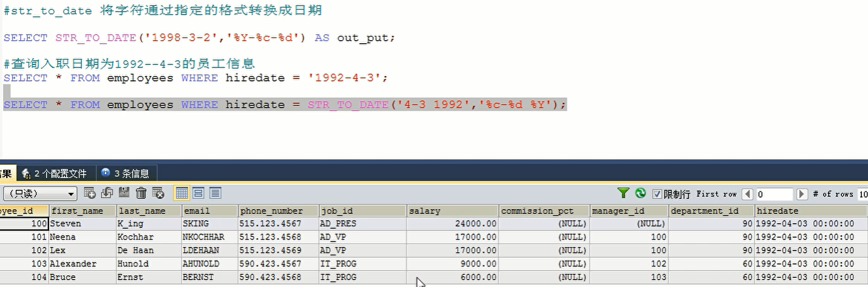Click the salary cell 24000.00

452,223
